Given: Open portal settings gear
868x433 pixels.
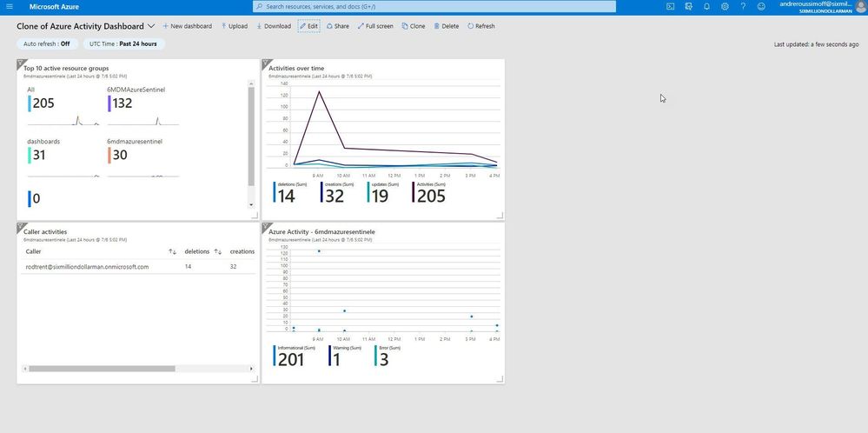Looking at the screenshot, I should tap(725, 7).
